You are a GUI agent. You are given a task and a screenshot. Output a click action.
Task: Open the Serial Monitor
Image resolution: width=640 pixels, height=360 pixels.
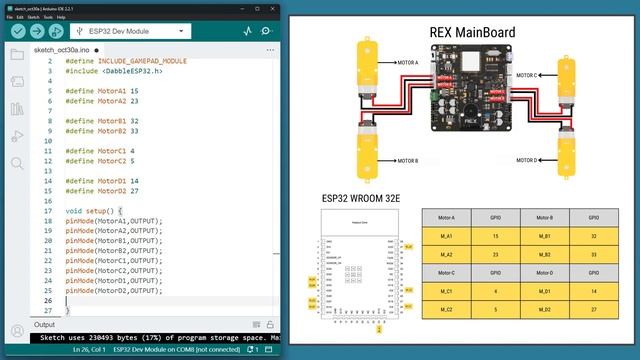point(266,31)
